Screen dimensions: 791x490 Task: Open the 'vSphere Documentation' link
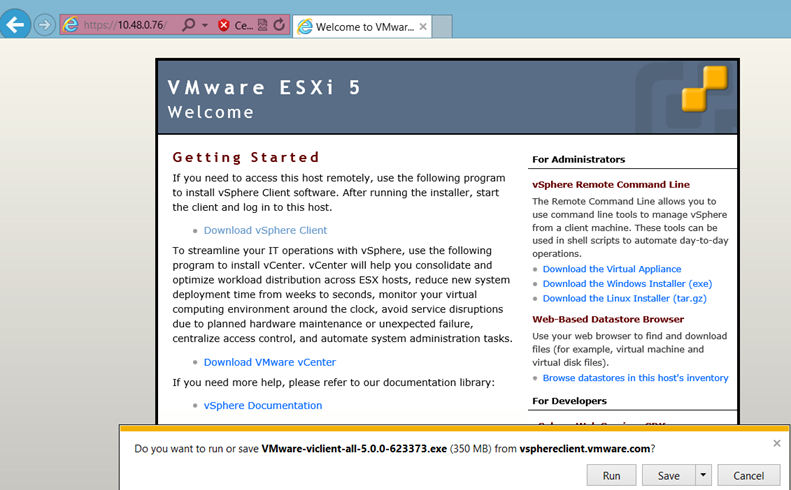click(263, 406)
